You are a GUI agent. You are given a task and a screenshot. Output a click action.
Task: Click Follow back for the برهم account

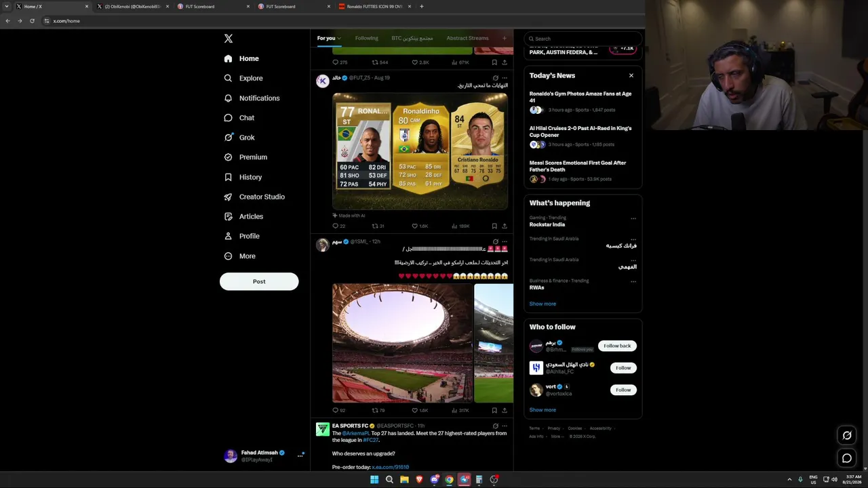pos(617,346)
